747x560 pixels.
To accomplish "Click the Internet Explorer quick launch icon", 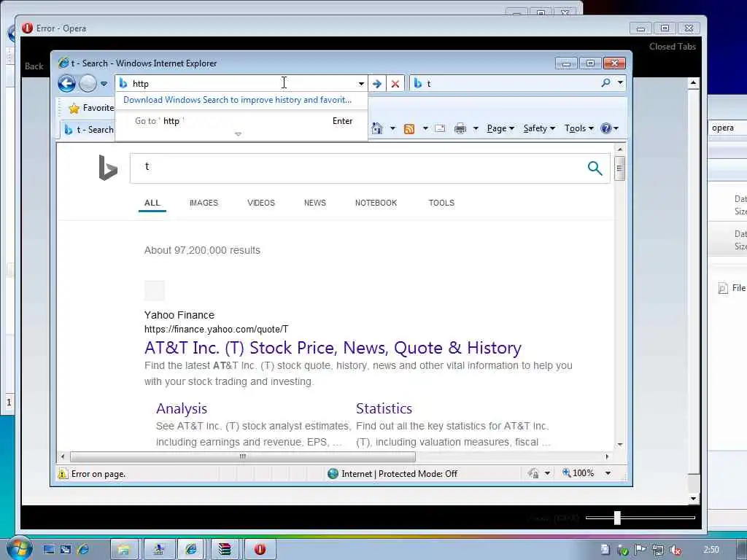I will point(83,550).
